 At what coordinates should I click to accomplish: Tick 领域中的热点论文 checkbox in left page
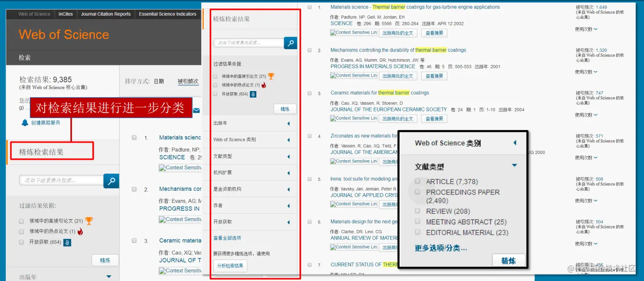pyautogui.click(x=21, y=232)
